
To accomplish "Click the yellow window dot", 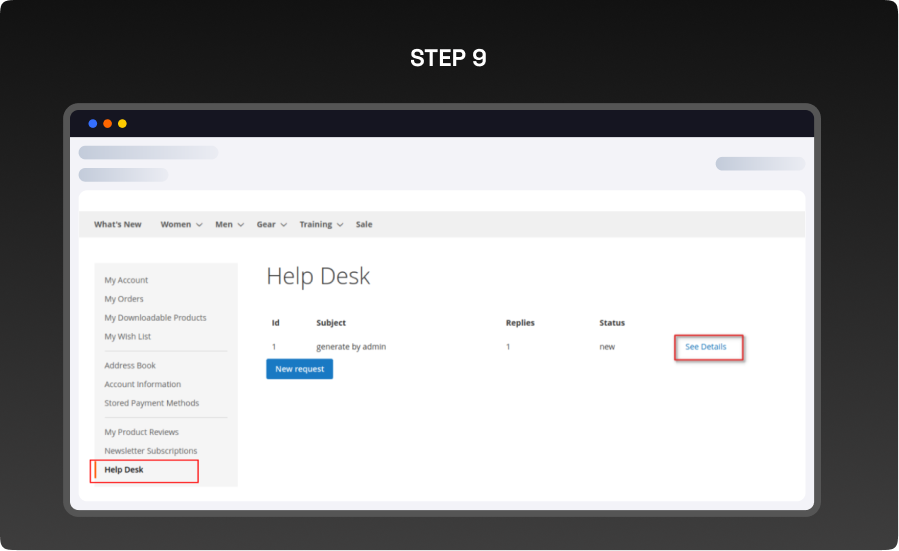I will 122,124.
